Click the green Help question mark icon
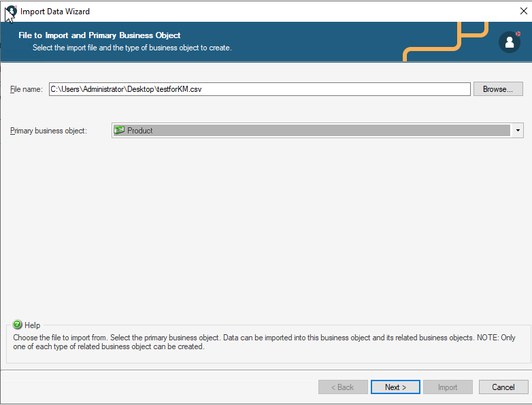This screenshot has height=405, width=532. pos(18,325)
